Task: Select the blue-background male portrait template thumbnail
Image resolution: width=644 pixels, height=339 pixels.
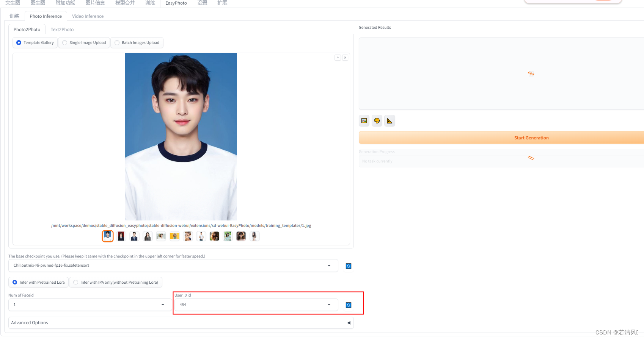Action: 108,236
